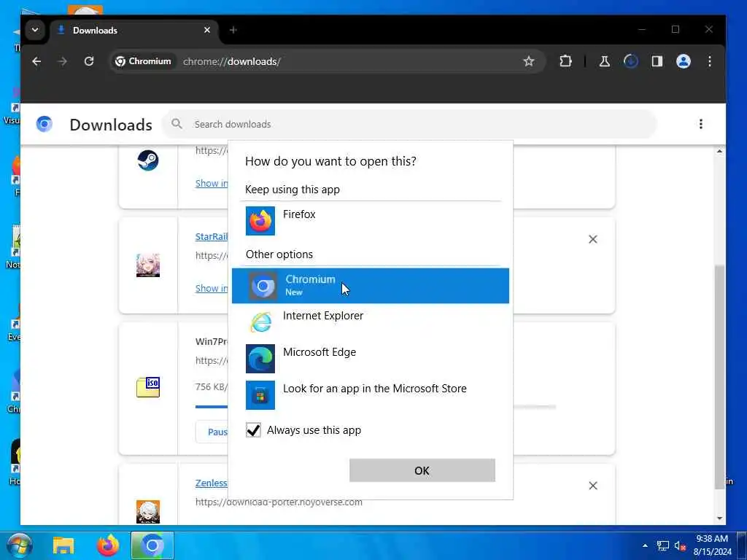Pause the Win7 ISO download
The image size is (747, 560).
coord(212,432)
